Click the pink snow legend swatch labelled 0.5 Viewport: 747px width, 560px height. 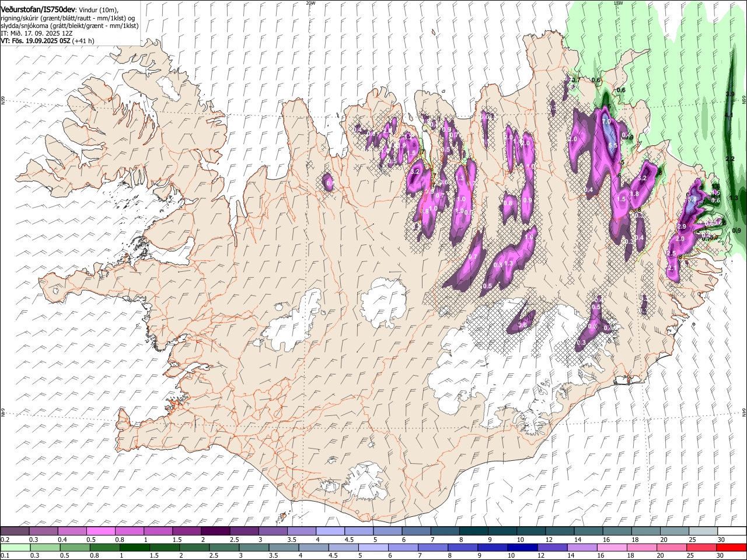tap(101, 531)
